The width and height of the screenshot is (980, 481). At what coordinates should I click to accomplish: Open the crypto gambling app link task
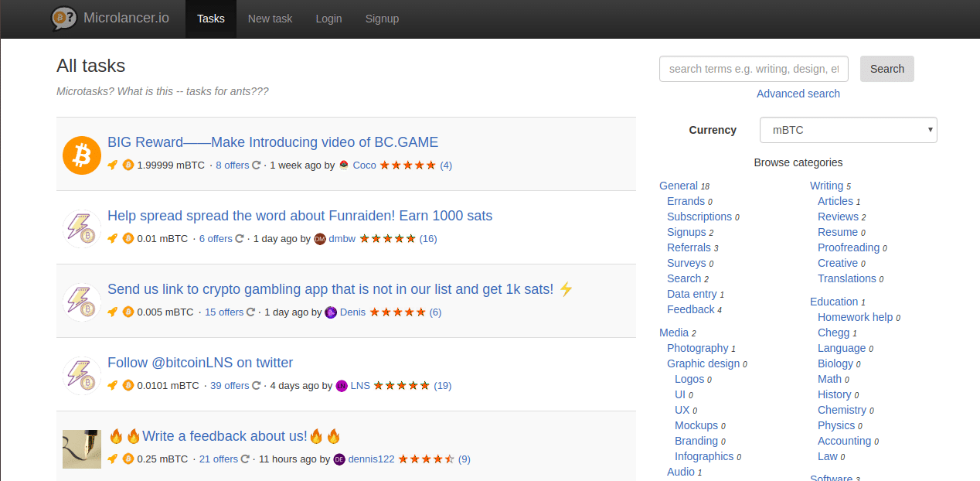(340, 289)
